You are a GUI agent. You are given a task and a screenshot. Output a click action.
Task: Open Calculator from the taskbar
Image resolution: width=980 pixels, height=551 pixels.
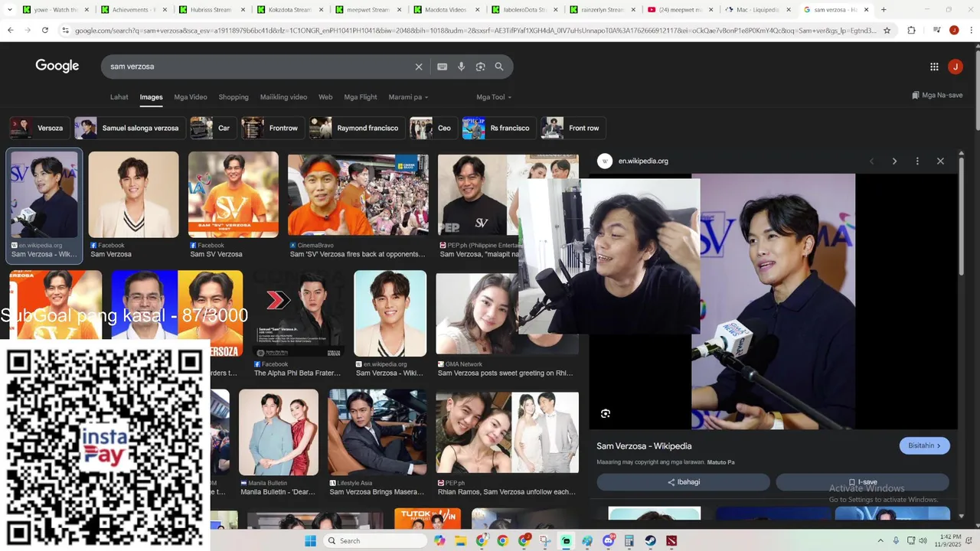tap(629, 540)
